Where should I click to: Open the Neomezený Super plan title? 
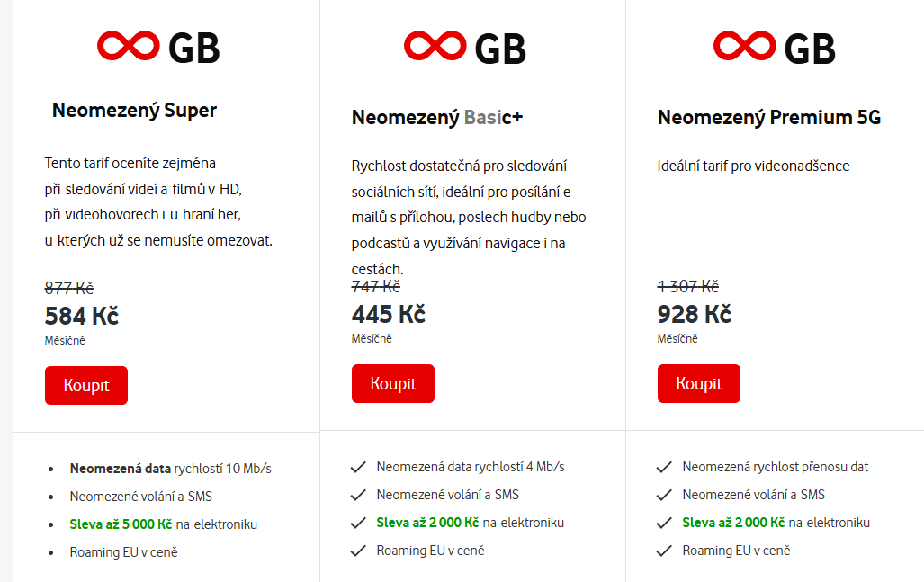(134, 111)
